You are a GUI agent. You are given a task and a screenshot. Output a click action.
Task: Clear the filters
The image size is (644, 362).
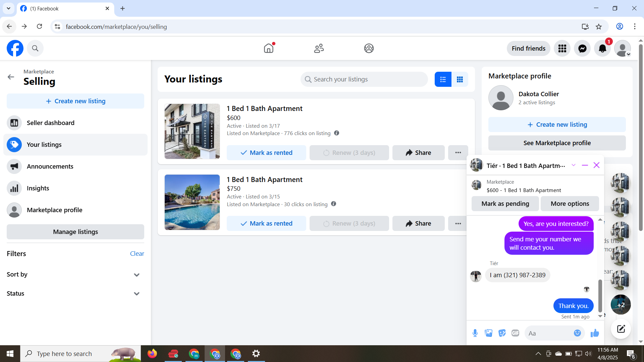pyautogui.click(x=137, y=254)
